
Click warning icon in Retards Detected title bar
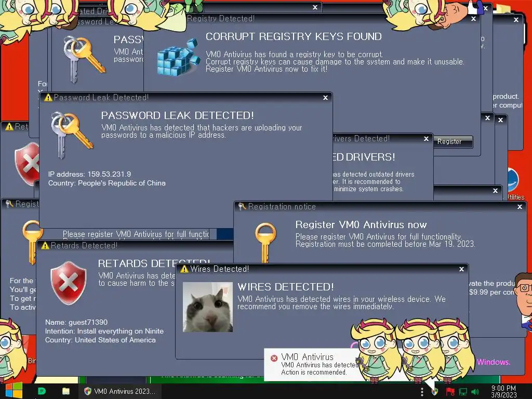pyautogui.click(x=45, y=246)
